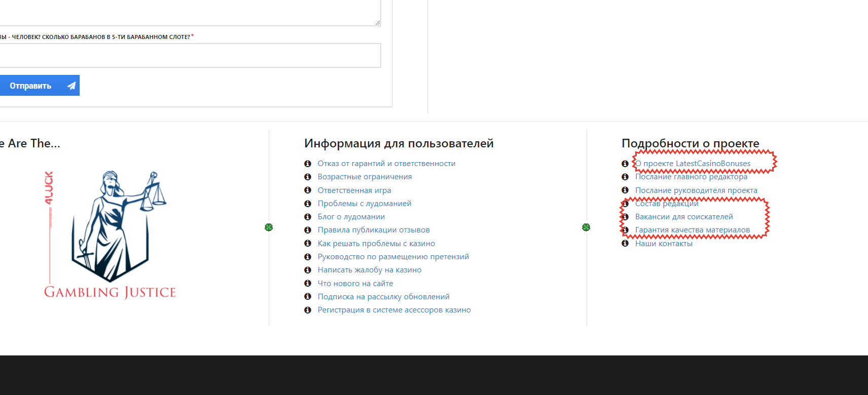Screen dimensions: 868x395
Task: Open Вакансии для соискателей link
Action: click(684, 217)
